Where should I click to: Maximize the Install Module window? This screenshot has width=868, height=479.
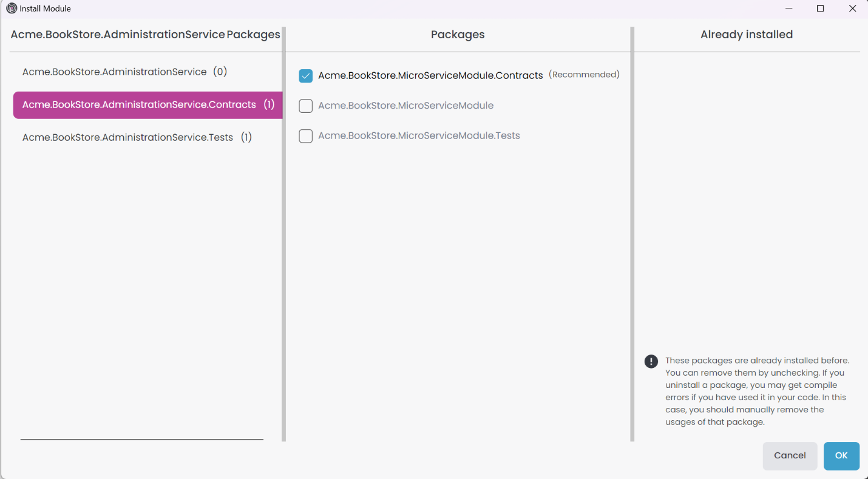pos(820,8)
